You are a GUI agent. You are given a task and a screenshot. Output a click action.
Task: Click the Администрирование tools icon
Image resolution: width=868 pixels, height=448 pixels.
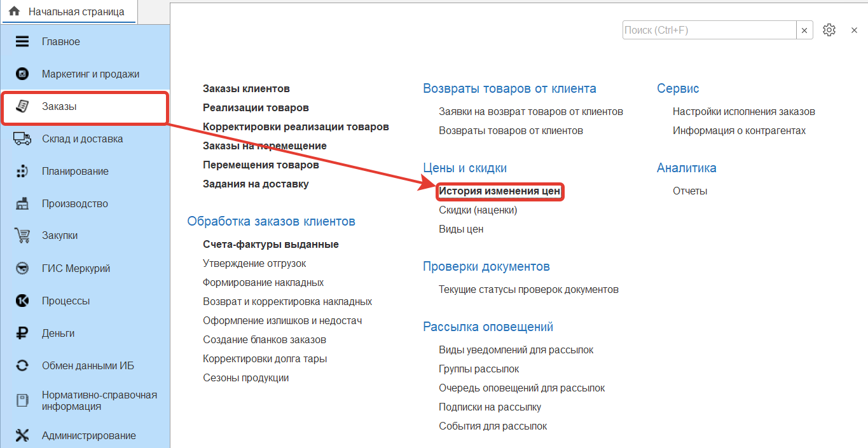pos(22,435)
